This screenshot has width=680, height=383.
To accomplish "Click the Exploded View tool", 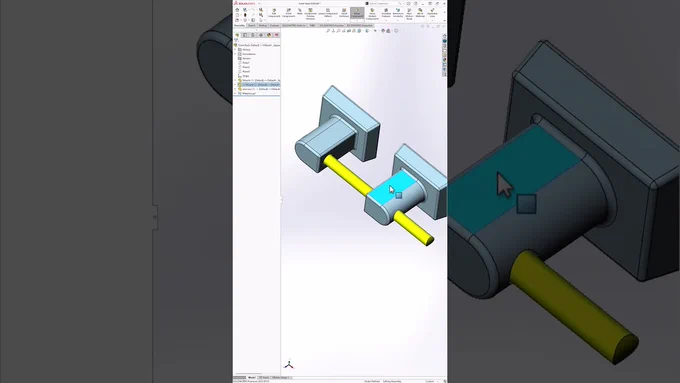I will coord(432,13).
